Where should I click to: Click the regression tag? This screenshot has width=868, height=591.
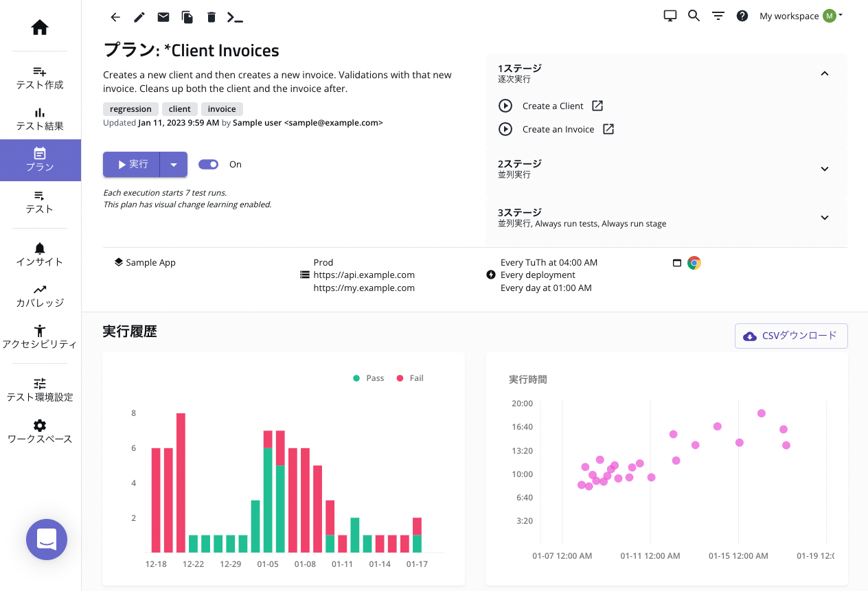130,109
